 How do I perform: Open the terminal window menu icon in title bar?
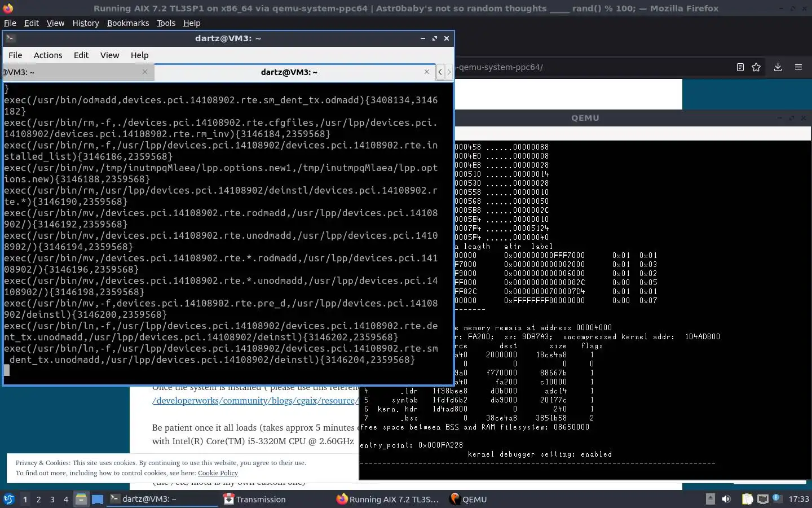pos(10,38)
